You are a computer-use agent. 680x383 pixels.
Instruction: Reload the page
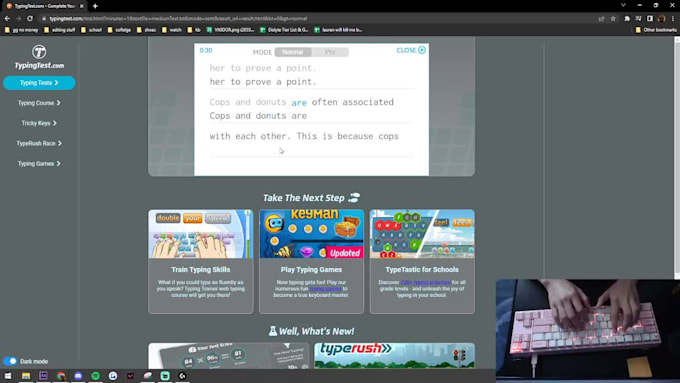click(x=29, y=19)
